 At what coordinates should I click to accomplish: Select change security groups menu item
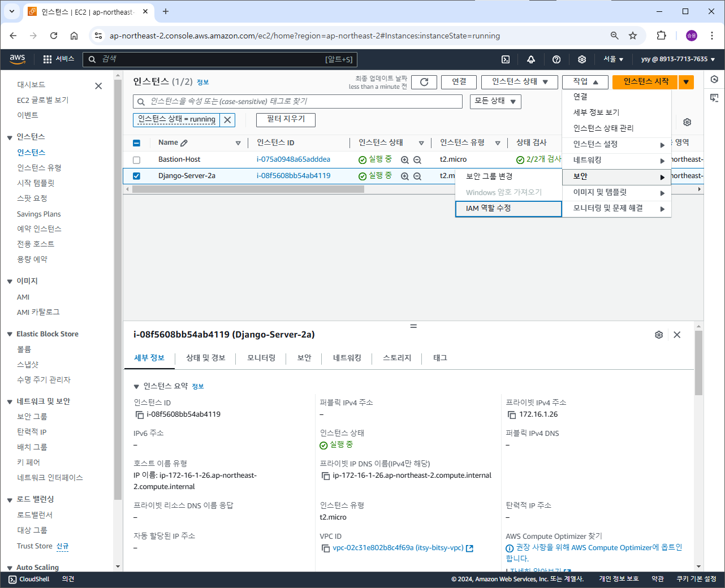pos(508,176)
